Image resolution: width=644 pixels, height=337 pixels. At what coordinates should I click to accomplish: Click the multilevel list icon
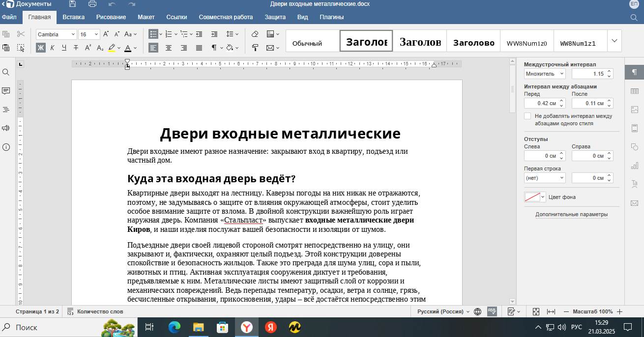(184, 34)
